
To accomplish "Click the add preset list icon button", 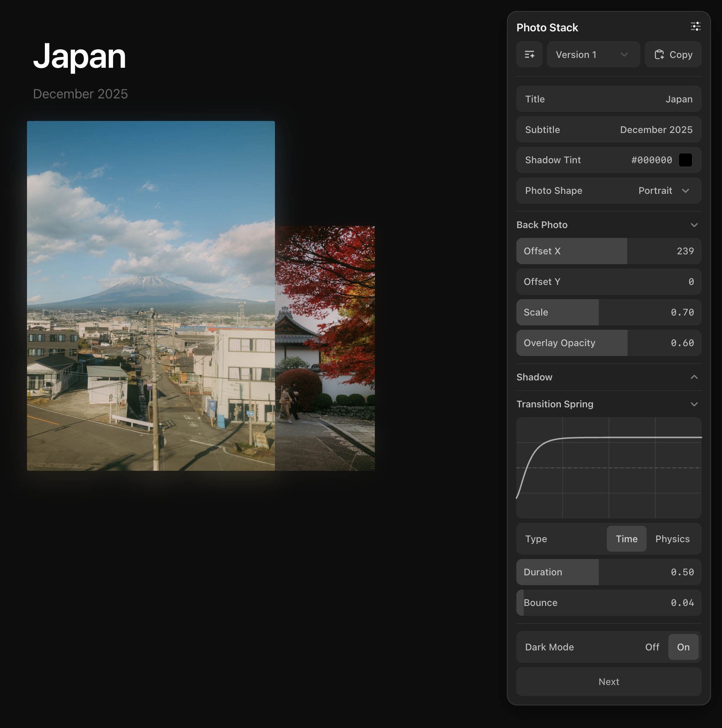I will coord(529,55).
